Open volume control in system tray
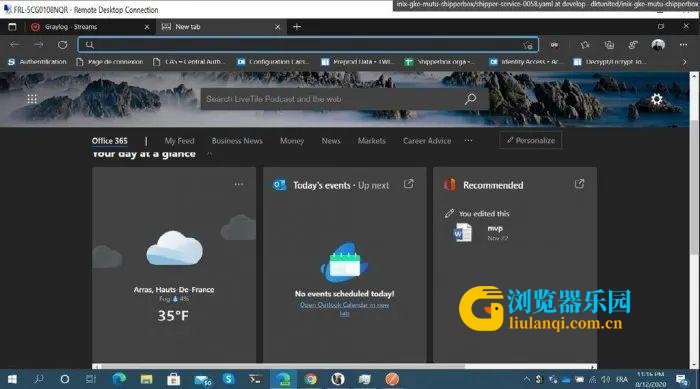 pos(606,380)
